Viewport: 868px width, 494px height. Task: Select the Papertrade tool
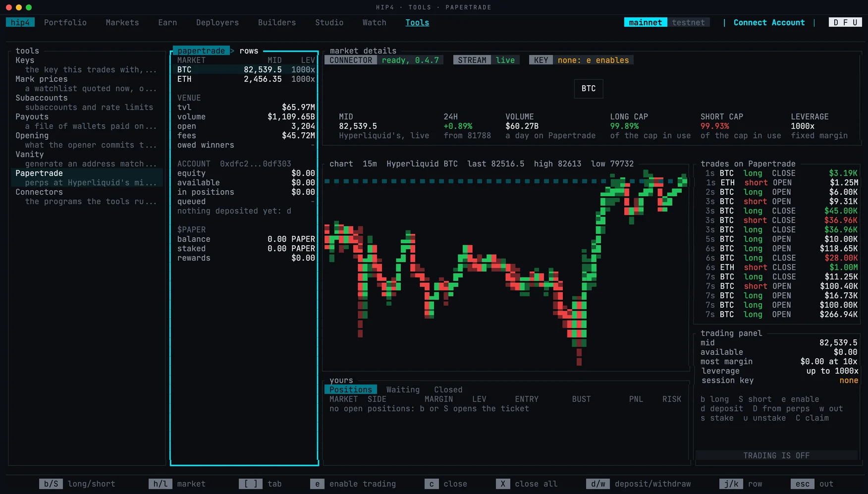(x=87, y=178)
